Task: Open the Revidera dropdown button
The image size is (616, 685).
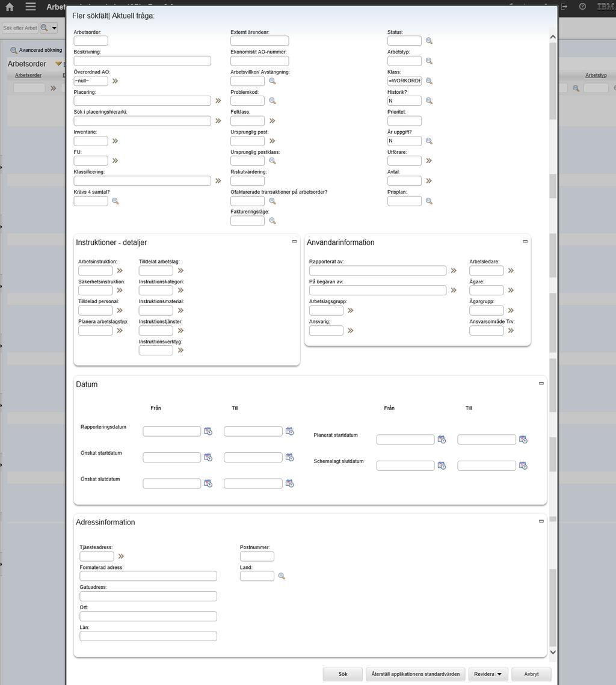Action: (488, 674)
